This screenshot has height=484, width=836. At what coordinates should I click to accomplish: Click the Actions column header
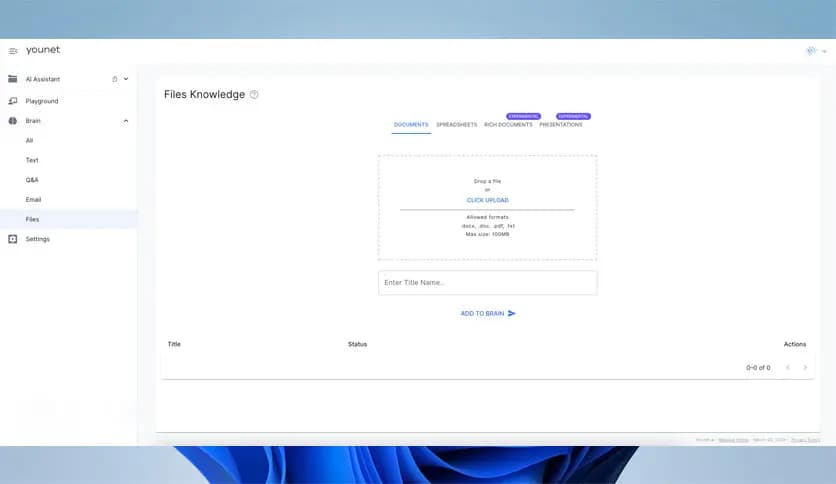pos(794,344)
